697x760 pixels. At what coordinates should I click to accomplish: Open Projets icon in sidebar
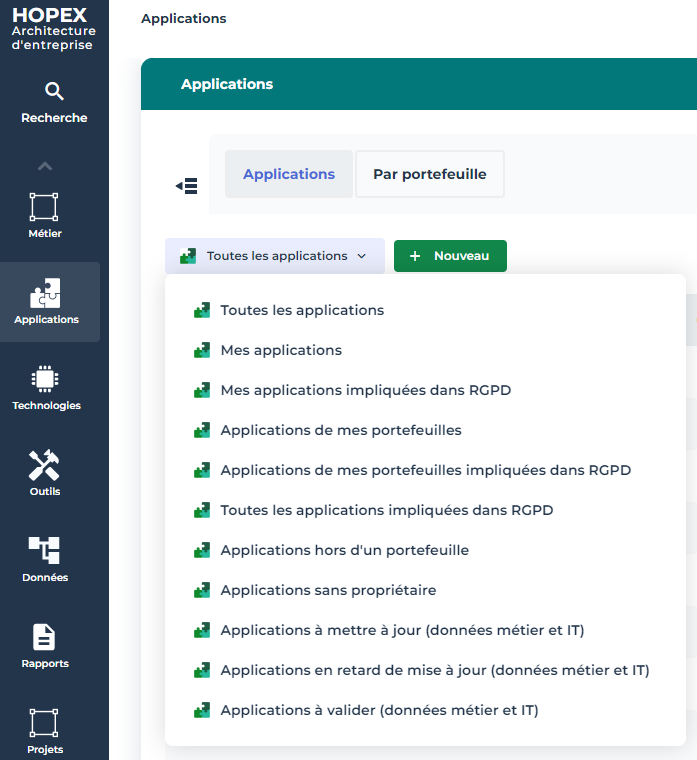pos(45,723)
